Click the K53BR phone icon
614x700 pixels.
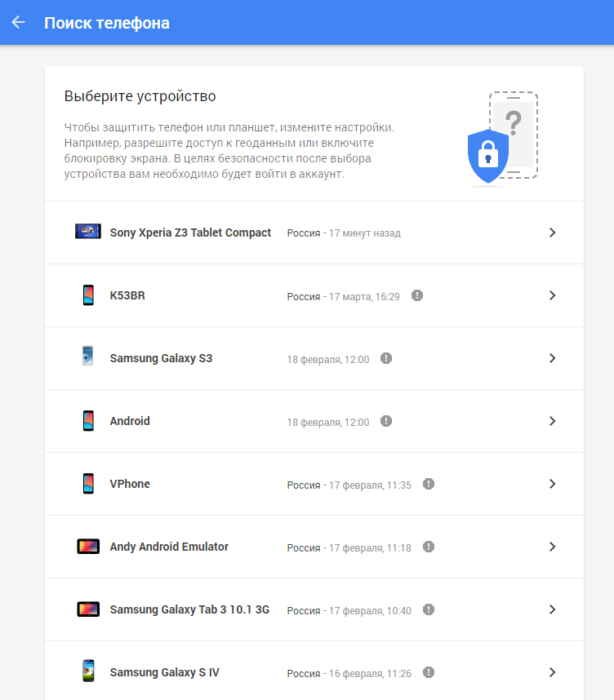click(88, 295)
